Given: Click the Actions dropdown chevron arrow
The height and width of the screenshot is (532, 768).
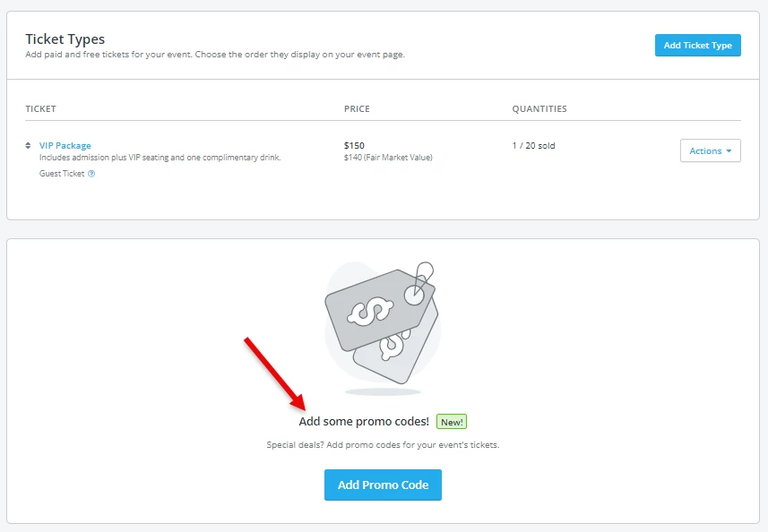Looking at the screenshot, I should [729, 150].
